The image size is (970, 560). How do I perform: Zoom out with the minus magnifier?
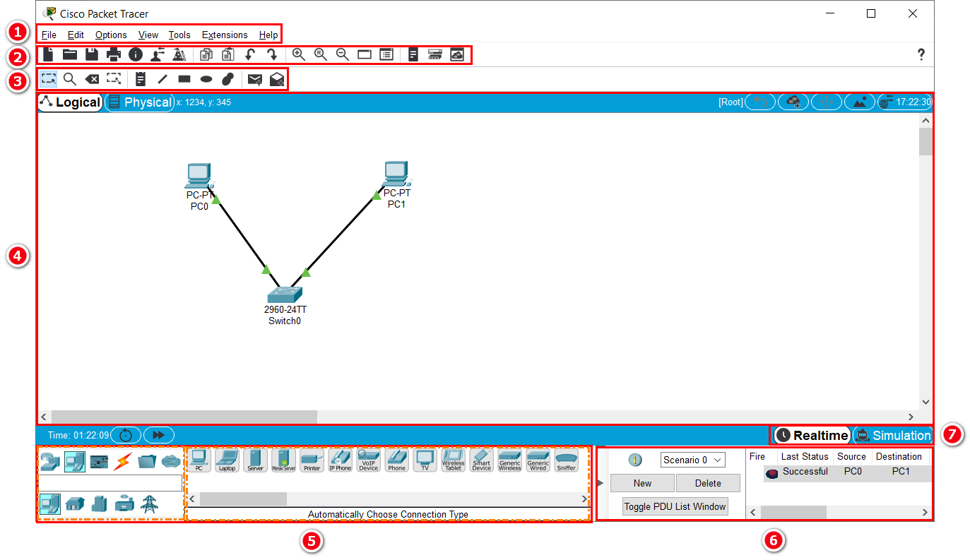pyautogui.click(x=343, y=54)
